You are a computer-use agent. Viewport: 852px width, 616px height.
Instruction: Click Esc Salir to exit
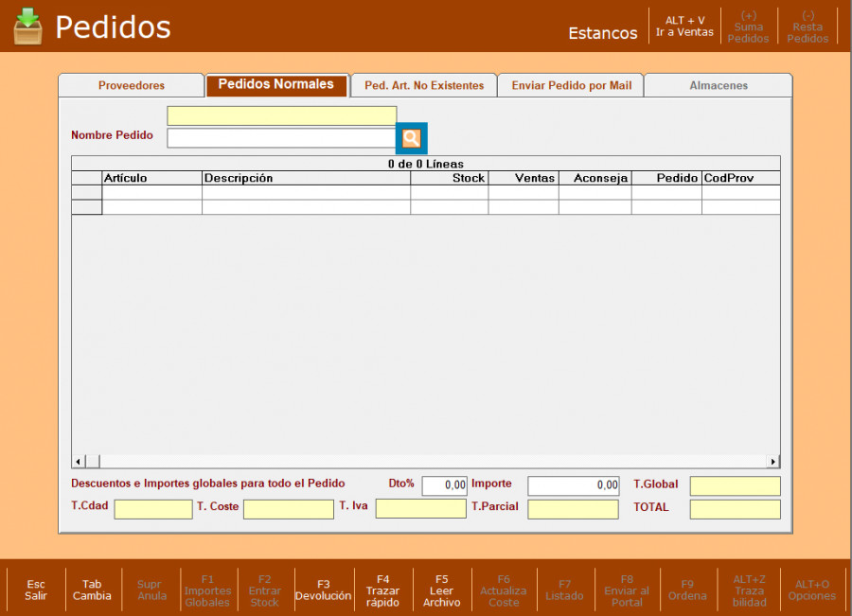point(36,590)
